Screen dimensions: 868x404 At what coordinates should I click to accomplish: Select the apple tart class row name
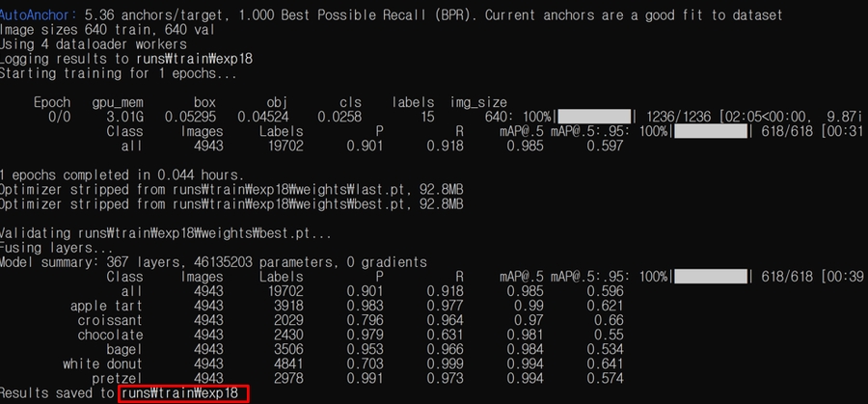(x=106, y=306)
